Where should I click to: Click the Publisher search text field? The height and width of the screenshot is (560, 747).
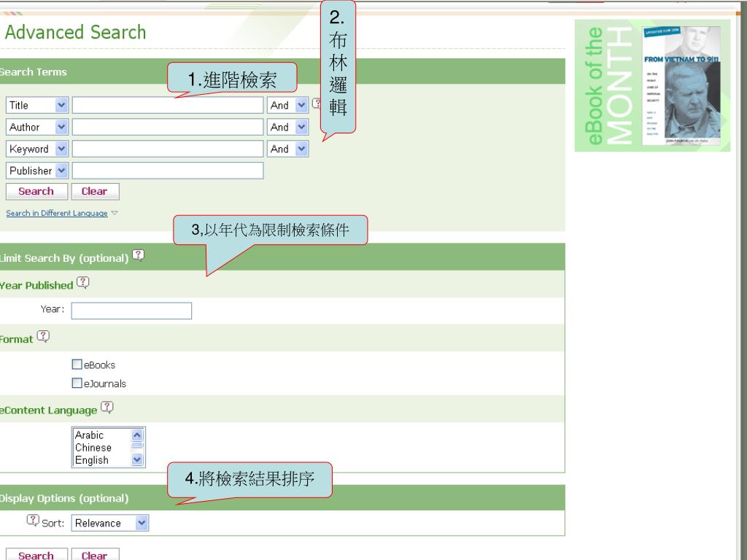coord(168,171)
